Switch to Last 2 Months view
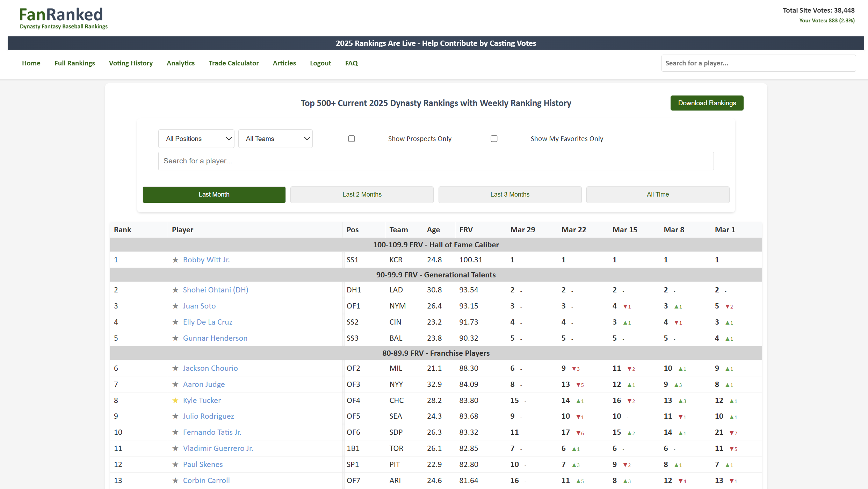The image size is (868, 489). (362, 194)
